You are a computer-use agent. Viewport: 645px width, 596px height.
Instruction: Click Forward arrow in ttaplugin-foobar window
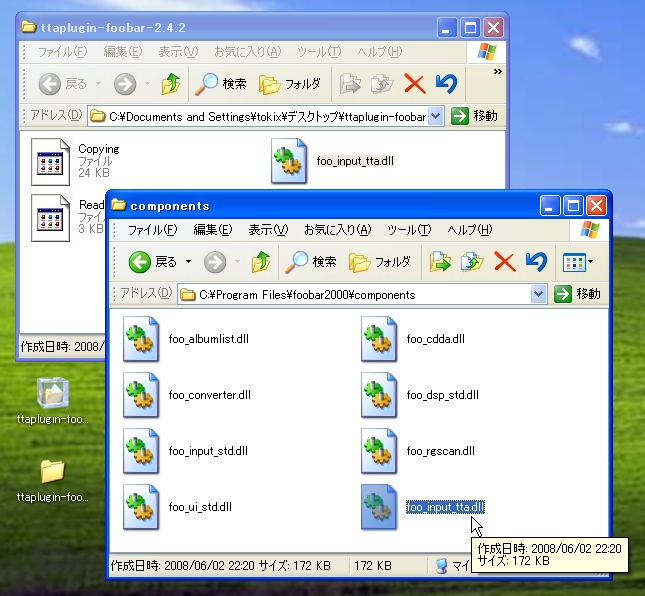(125, 84)
